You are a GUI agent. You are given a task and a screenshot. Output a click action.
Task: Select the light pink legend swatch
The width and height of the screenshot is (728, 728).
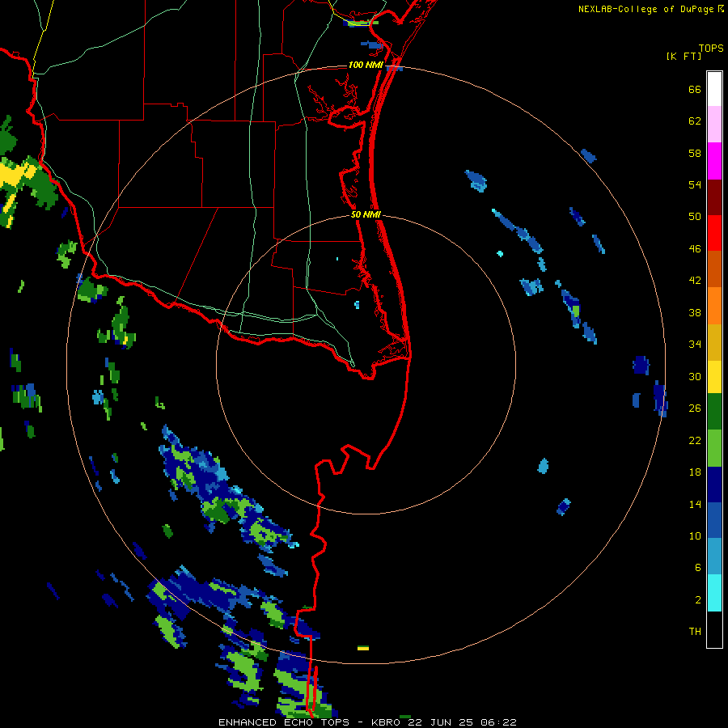714,125
